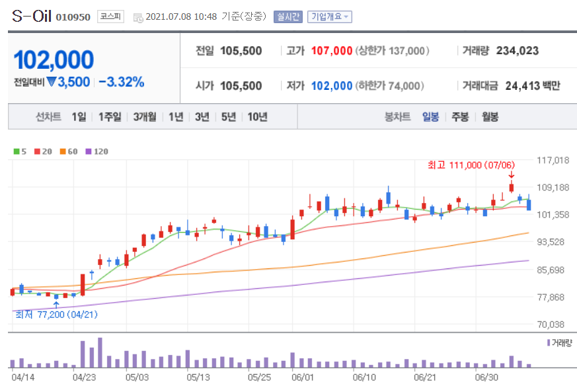Click the 04/23 date axis label

tap(84, 377)
